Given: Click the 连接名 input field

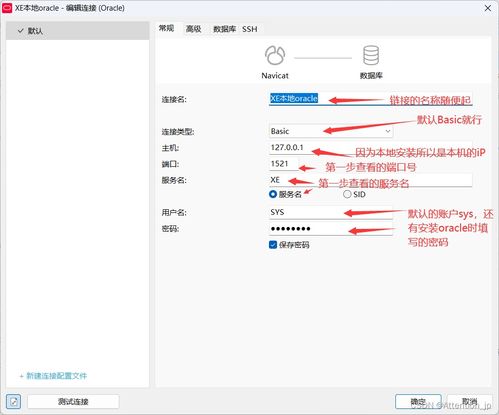Looking at the screenshot, I should tap(371, 99).
